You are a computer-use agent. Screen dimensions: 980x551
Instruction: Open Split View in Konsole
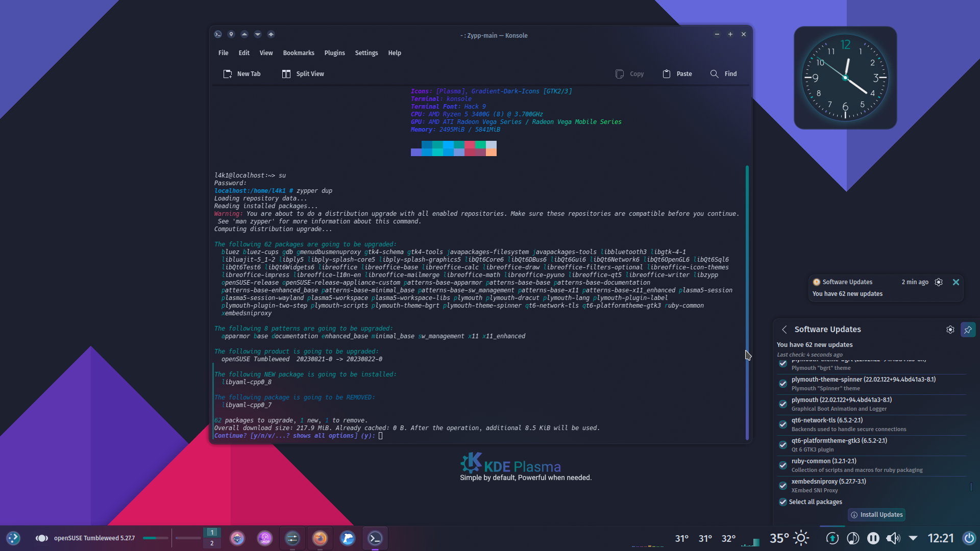(302, 73)
